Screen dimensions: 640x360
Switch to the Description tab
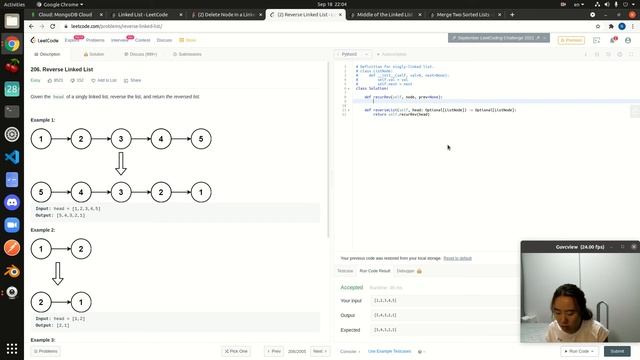click(47, 54)
